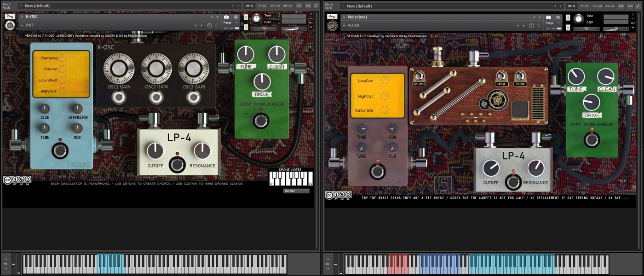Image resolution: width=644 pixels, height=276 pixels.
Task: Click the Sustain button under Drone Notes
Action: click(x=296, y=191)
